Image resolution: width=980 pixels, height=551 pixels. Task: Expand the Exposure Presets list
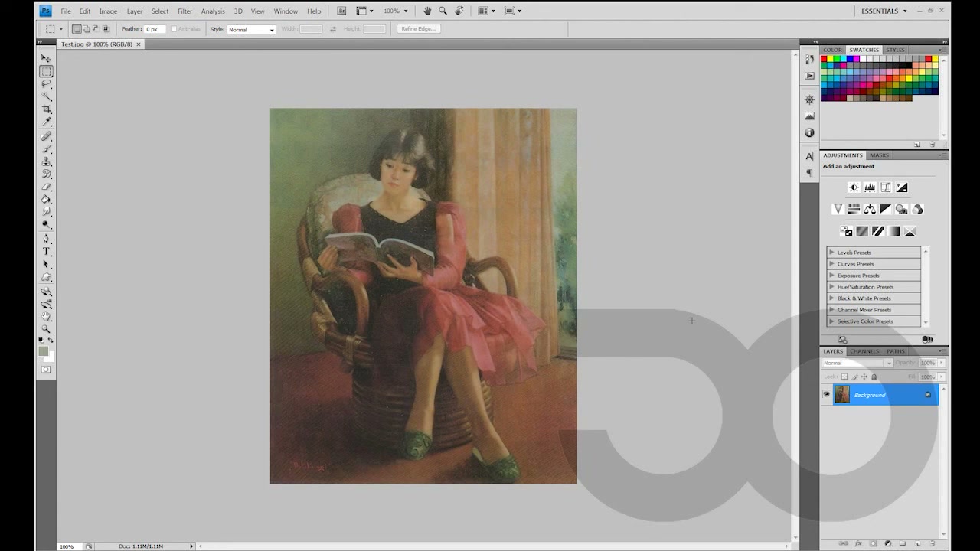tap(831, 275)
